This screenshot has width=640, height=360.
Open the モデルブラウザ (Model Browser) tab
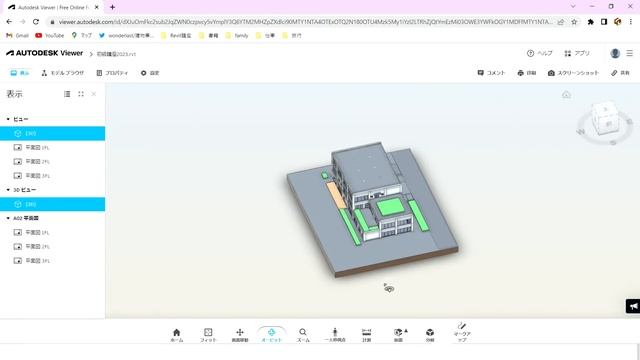click(x=62, y=73)
